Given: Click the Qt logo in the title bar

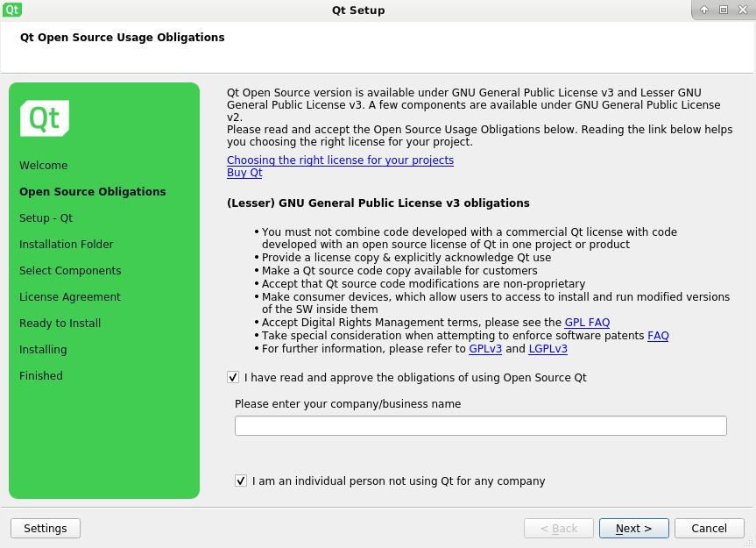Looking at the screenshot, I should click(x=11, y=9).
